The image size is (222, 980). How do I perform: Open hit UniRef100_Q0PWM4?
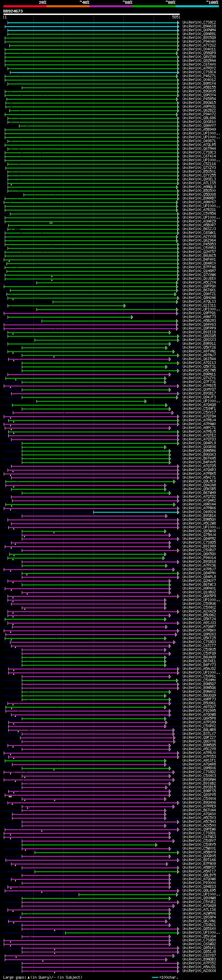click(x=199, y=30)
